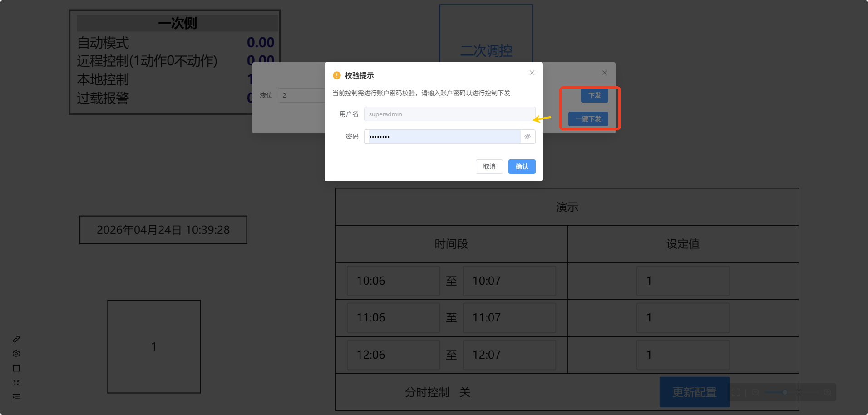Click the 11:06 start time field
The height and width of the screenshot is (415, 868).
click(x=393, y=318)
